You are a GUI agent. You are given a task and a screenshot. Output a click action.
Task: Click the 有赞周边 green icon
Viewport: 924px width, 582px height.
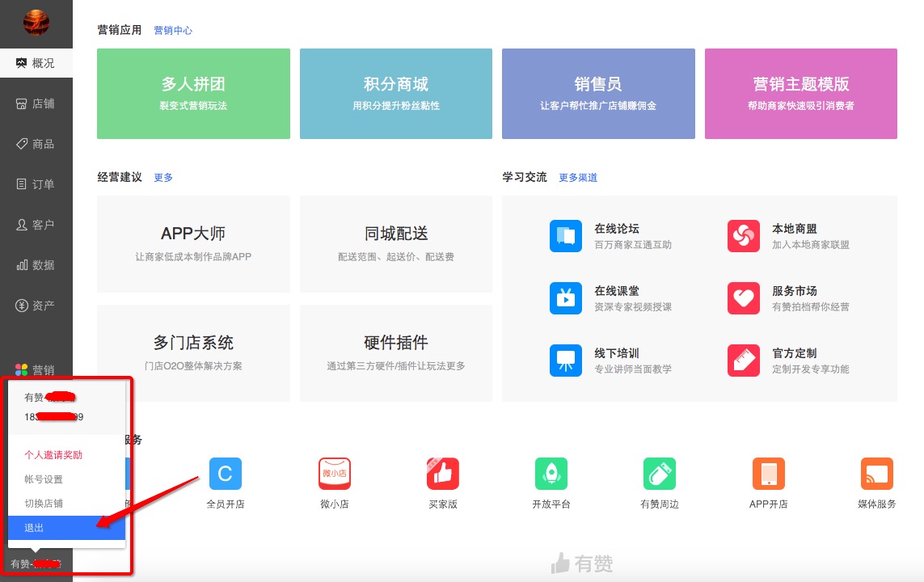660,474
